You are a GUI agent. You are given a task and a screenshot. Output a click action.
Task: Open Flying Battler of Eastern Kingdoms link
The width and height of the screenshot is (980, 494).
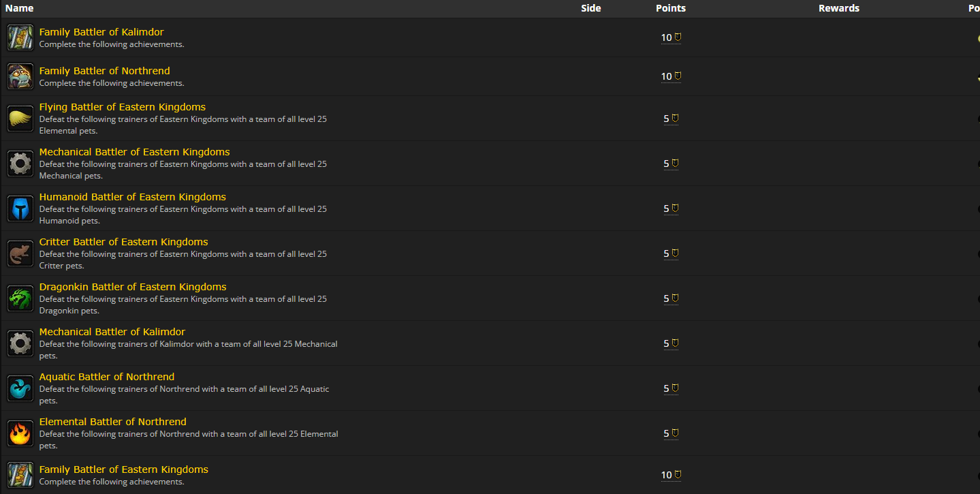tap(123, 107)
